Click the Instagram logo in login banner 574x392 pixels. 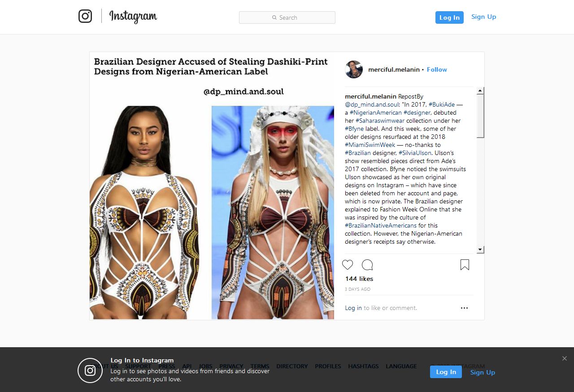[90, 370]
